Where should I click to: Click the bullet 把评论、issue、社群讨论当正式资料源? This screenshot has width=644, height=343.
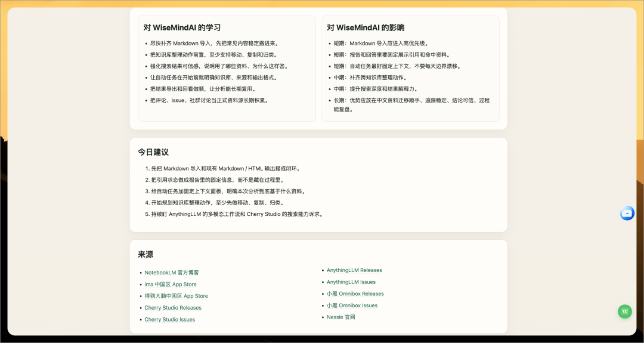(209, 100)
